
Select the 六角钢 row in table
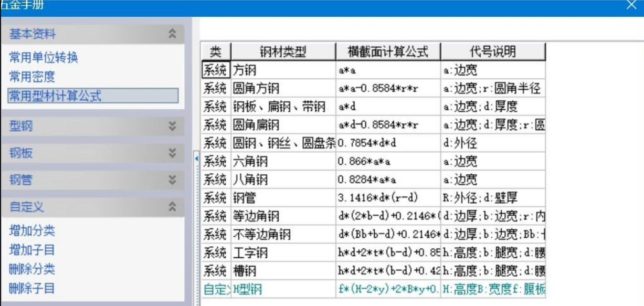tap(283, 161)
